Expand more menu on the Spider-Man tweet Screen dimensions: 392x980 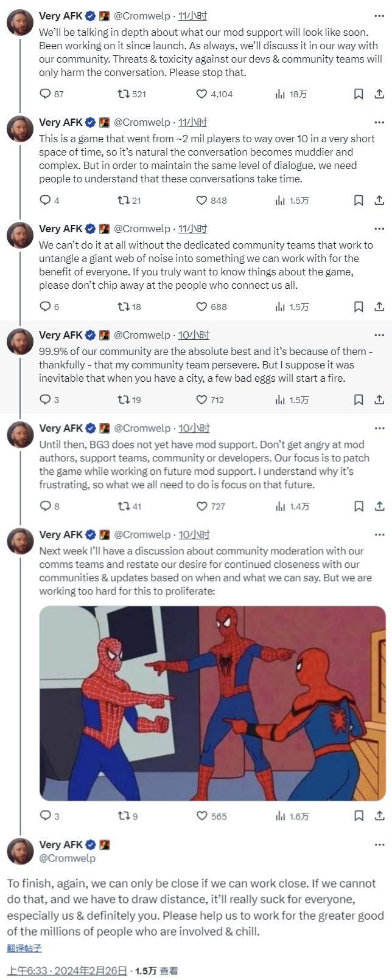380,534
